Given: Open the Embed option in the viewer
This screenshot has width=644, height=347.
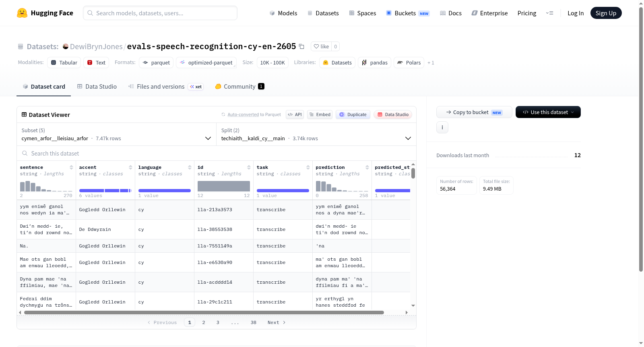Looking at the screenshot, I should pos(320,114).
